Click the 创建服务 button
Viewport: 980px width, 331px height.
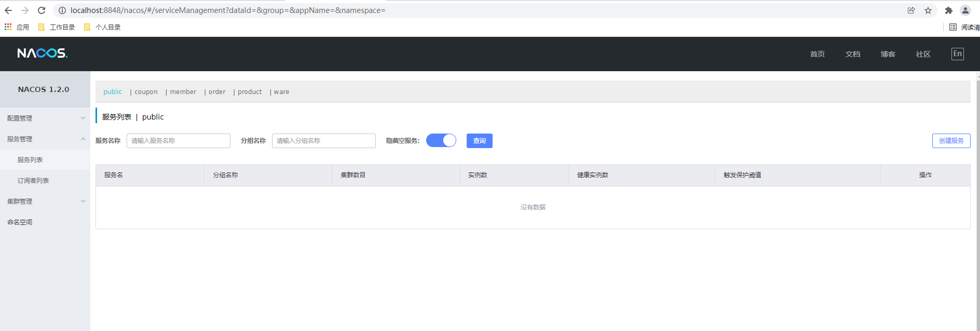coord(951,141)
